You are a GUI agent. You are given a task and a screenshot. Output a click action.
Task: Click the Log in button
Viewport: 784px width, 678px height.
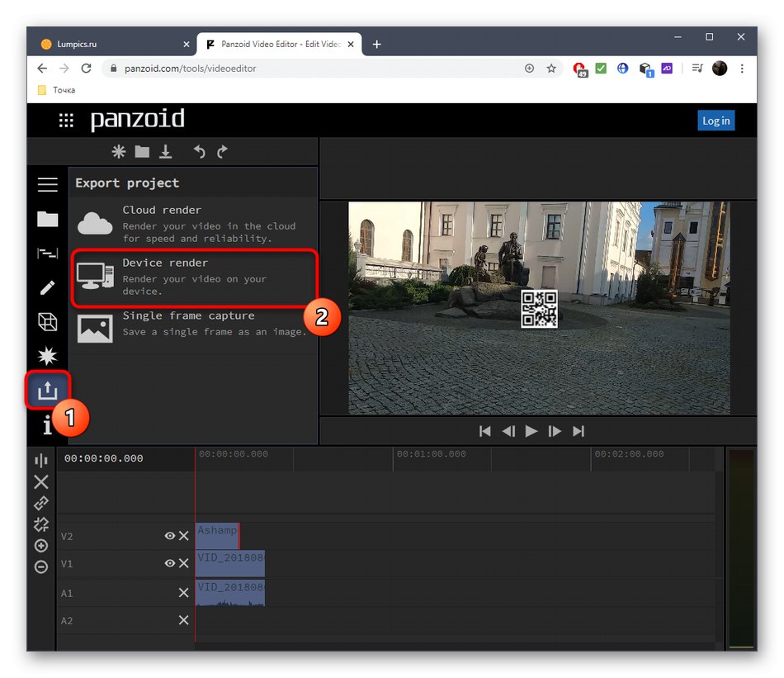716,121
